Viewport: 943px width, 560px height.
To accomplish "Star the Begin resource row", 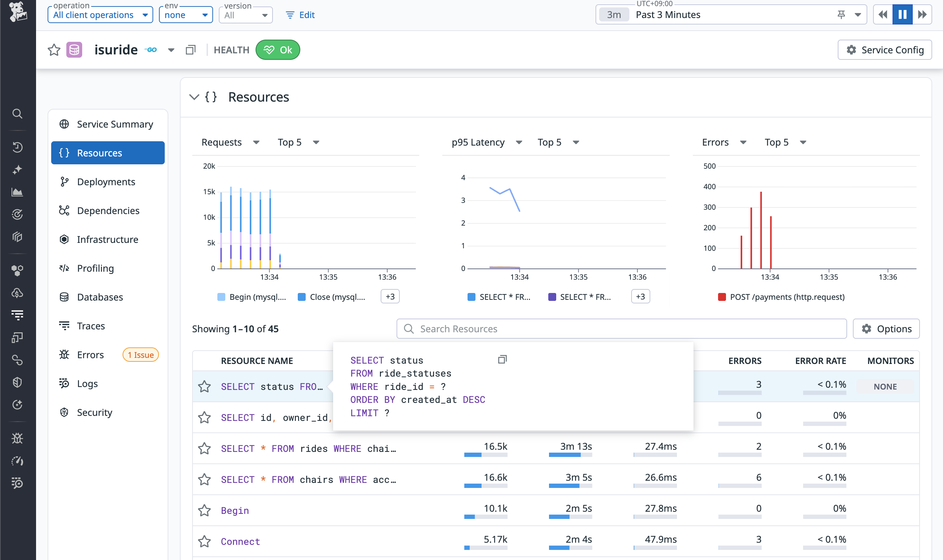I will click(204, 511).
